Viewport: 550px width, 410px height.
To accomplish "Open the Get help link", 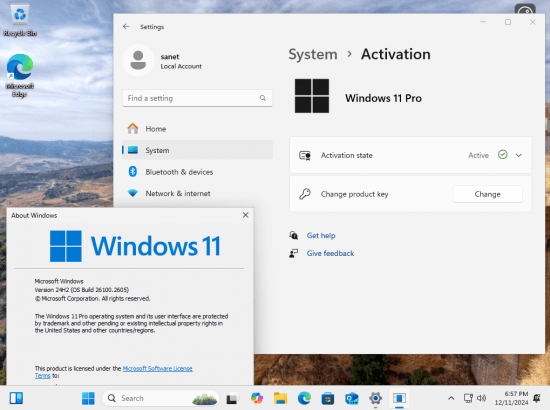I will [321, 235].
